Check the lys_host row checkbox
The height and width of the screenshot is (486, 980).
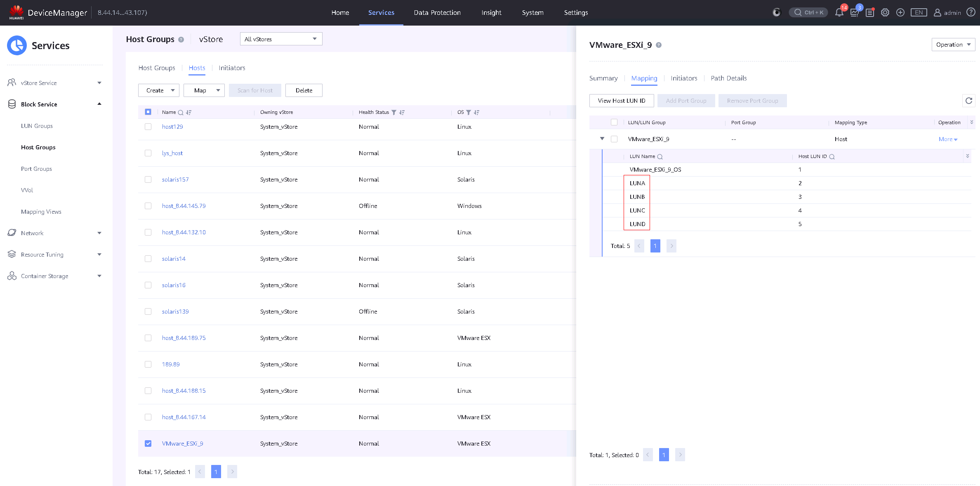pos(148,153)
